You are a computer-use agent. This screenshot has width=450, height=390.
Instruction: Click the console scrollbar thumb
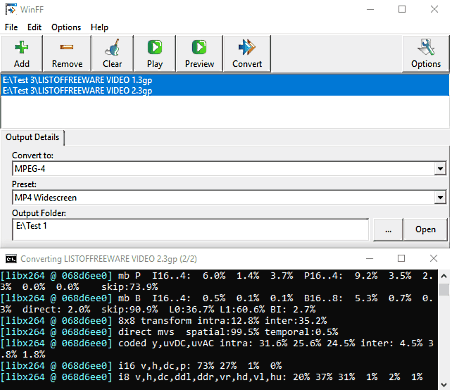[444, 289]
